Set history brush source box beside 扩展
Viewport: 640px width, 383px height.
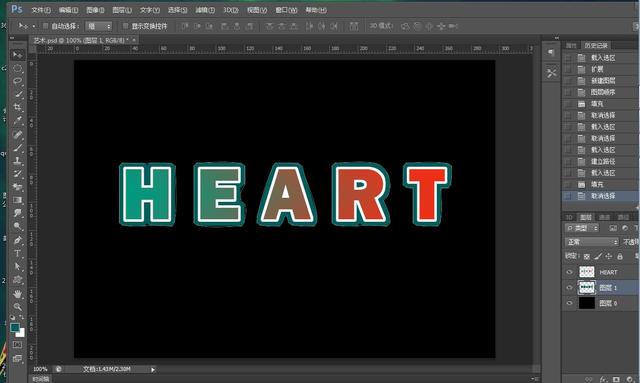[x=568, y=69]
